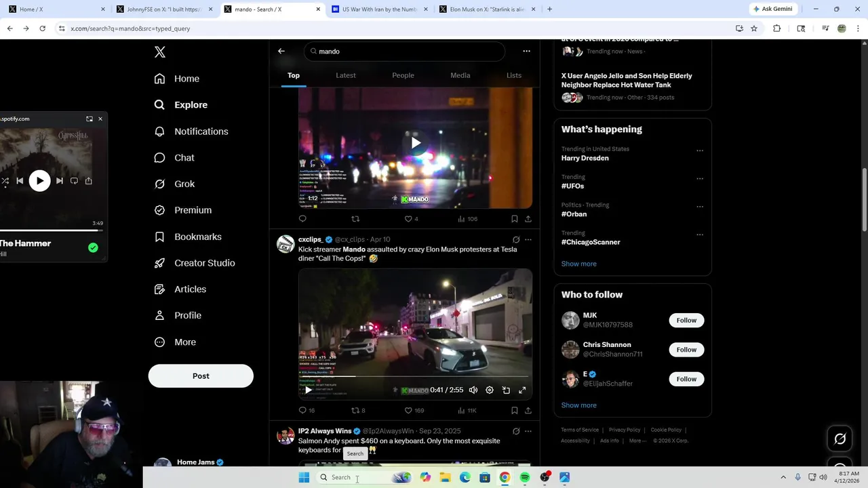Open search settings three-dot menu

[x=526, y=51]
